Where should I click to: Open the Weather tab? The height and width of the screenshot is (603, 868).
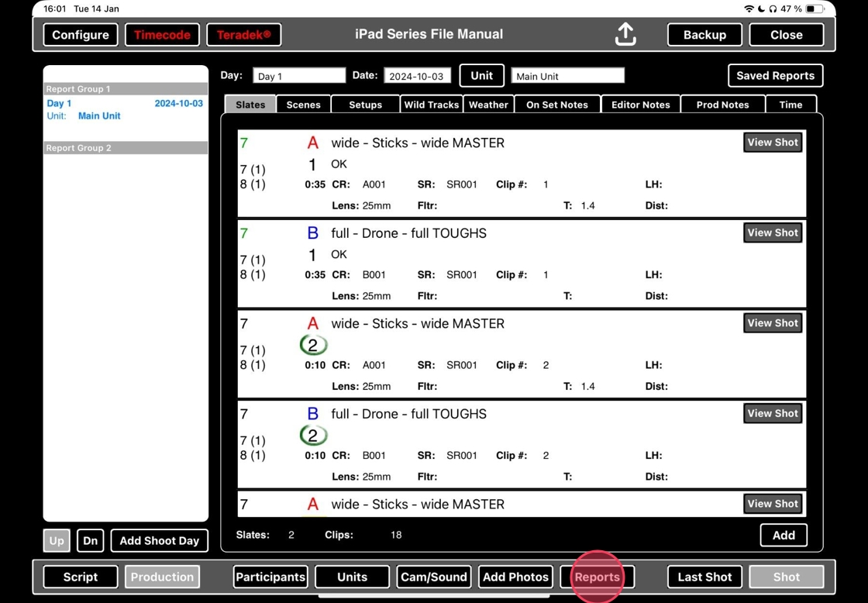(x=488, y=105)
